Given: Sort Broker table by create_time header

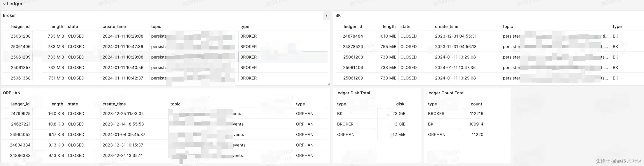Looking at the screenshot, I should click(114, 27).
